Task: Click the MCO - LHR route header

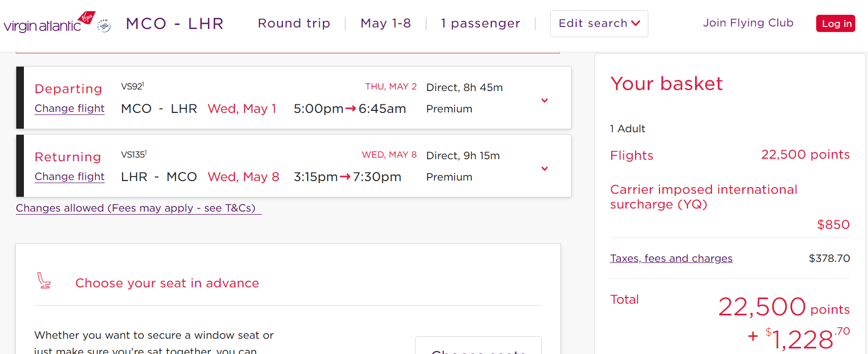Action: click(175, 23)
